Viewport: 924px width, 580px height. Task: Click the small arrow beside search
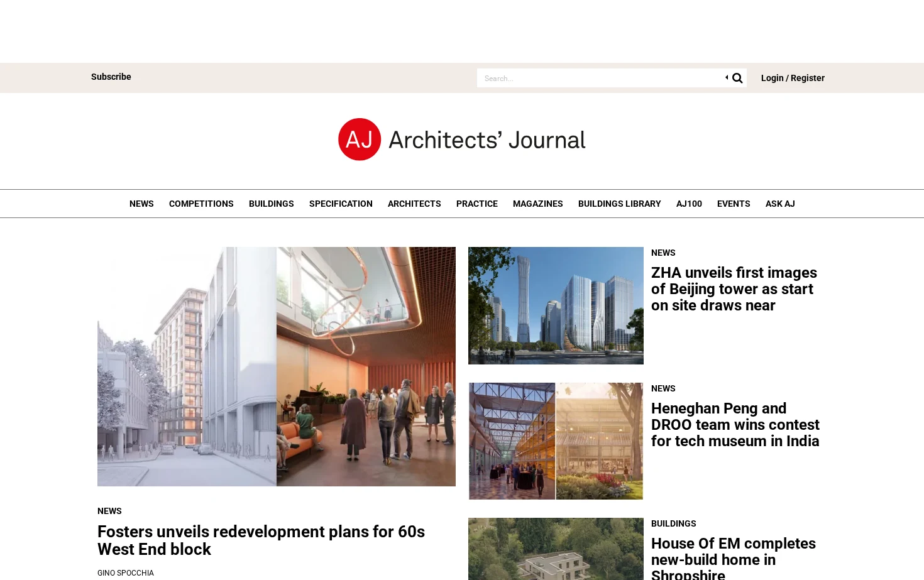(727, 77)
